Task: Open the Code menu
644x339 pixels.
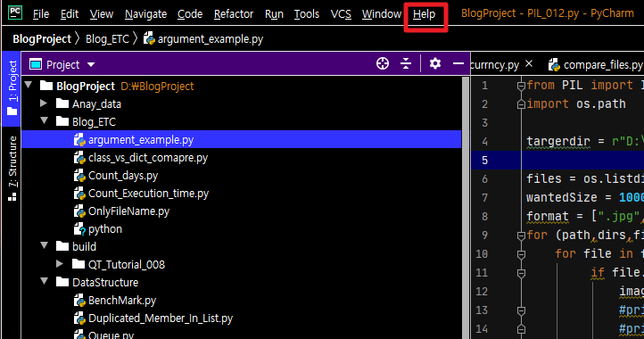Action: coord(190,14)
